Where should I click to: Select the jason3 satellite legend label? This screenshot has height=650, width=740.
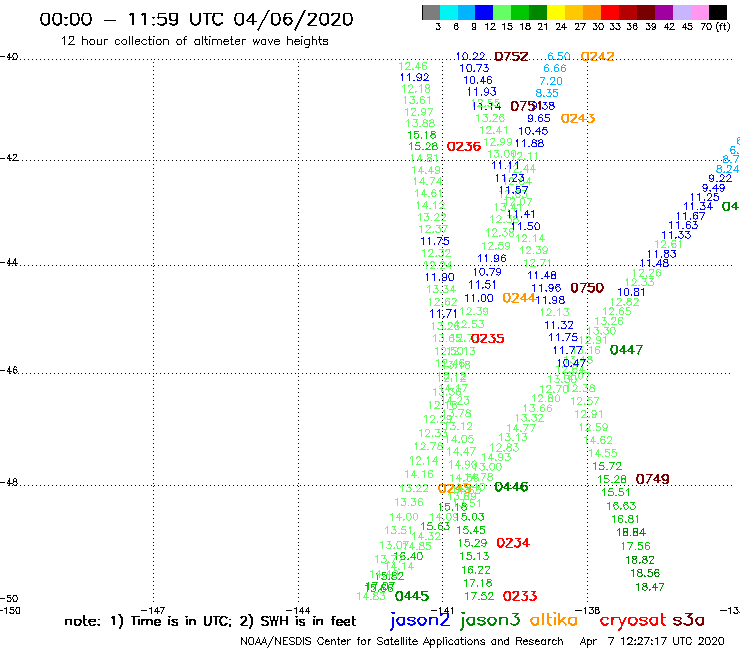490,620
